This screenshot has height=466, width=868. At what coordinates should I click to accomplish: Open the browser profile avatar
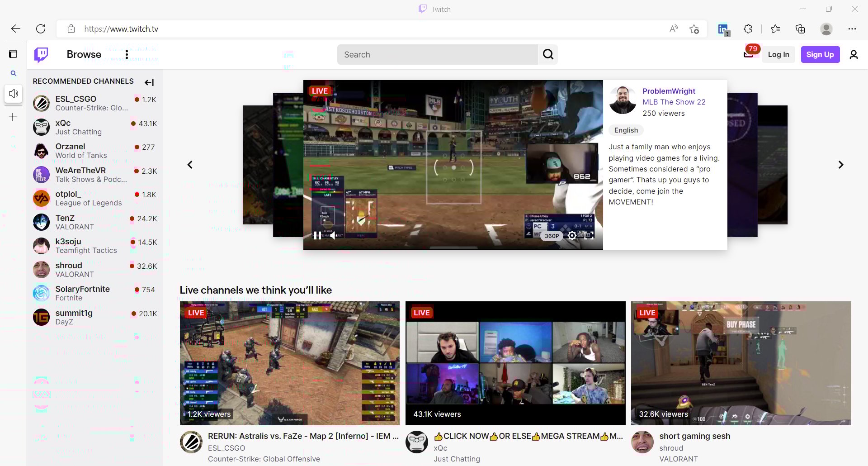point(826,29)
